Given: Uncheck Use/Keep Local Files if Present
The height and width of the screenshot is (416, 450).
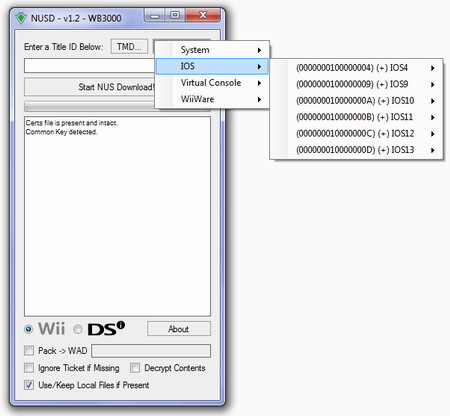Looking at the screenshot, I should (x=29, y=385).
